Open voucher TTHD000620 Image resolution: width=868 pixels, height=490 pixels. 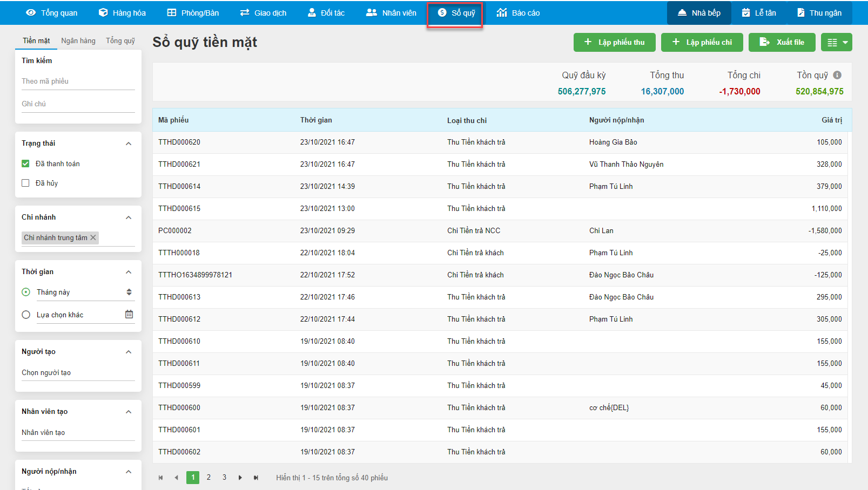[x=179, y=142]
